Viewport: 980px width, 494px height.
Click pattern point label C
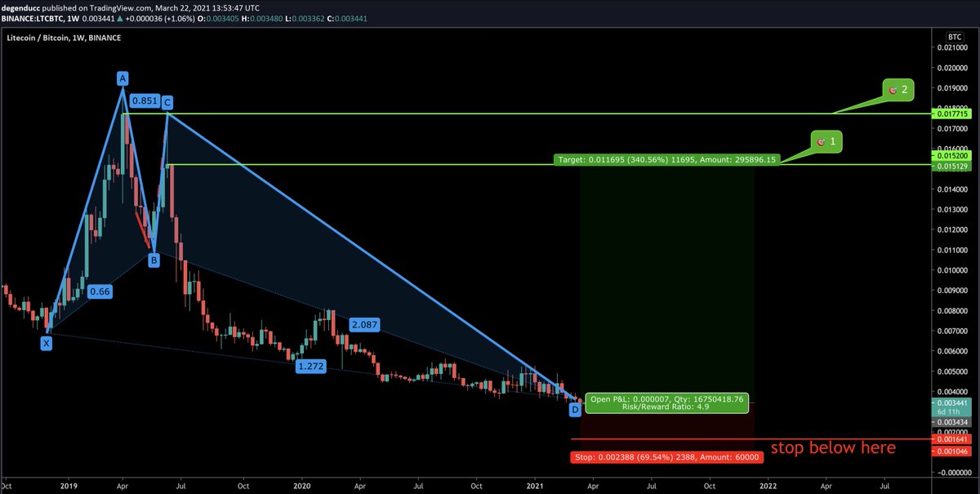coord(167,102)
